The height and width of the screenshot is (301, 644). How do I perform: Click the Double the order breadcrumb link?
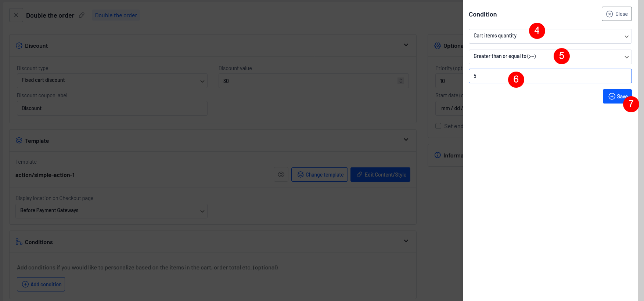116,15
